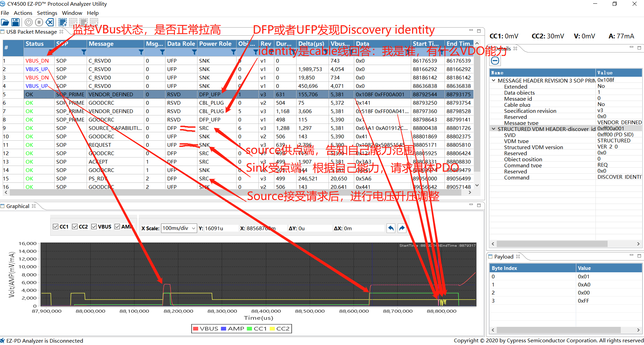Click the VBUS legend color swatch

point(195,329)
